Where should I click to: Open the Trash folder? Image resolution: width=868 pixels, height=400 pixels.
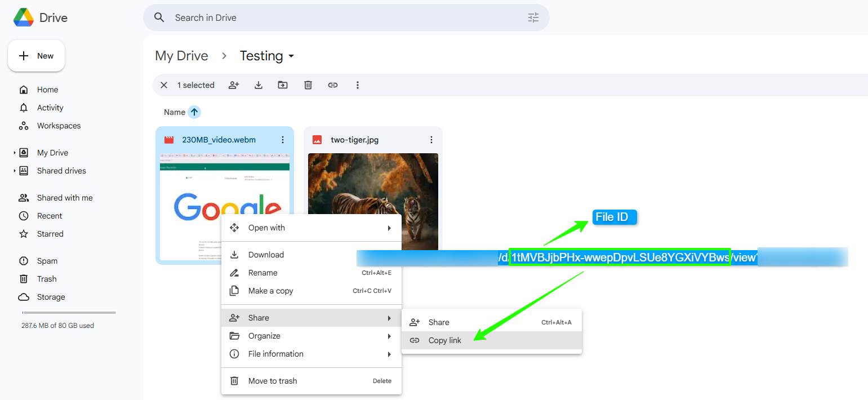[47, 279]
